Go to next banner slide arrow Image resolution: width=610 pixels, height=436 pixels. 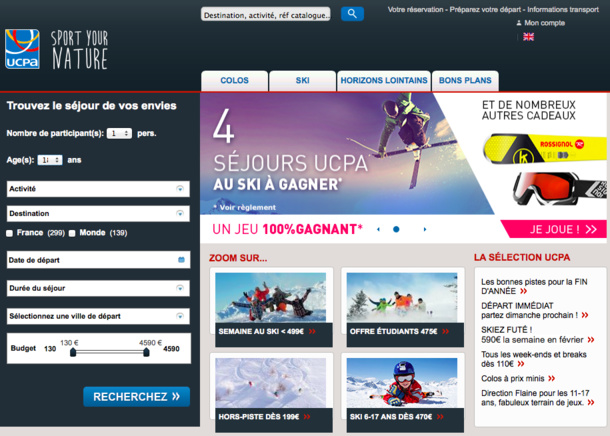point(414,229)
